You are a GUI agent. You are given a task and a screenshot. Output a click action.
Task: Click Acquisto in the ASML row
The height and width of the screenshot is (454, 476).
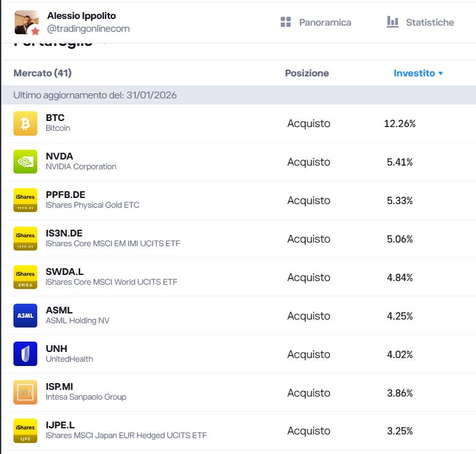(x=309, y=317)
